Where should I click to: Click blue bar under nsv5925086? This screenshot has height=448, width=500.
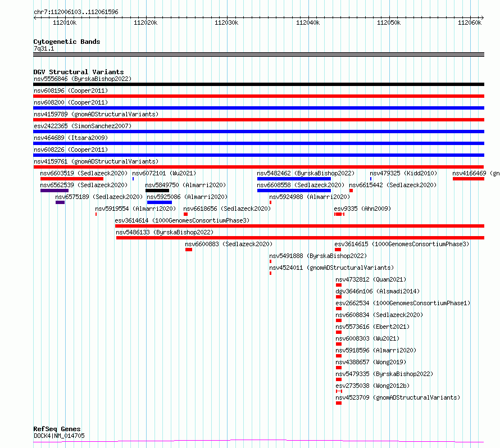(160, 202)
